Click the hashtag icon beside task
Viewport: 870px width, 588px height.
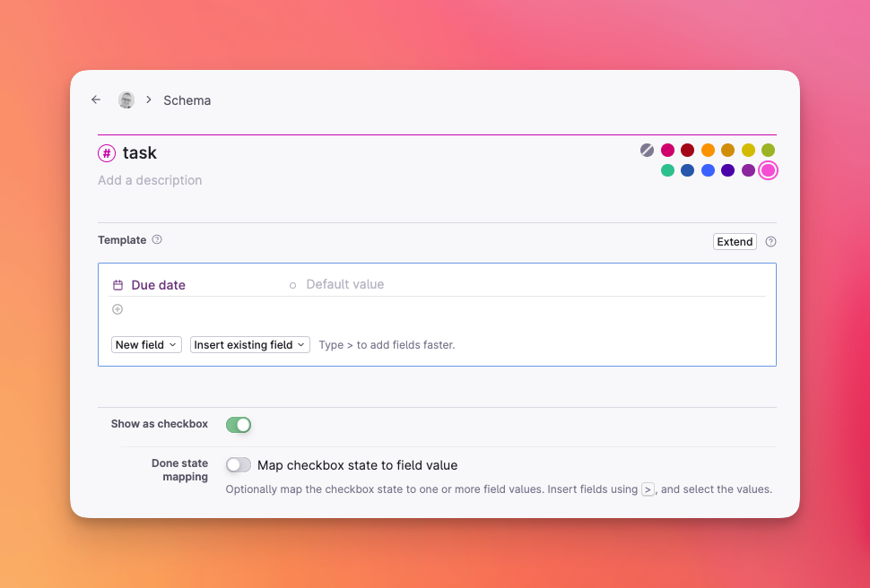(107, 153)
